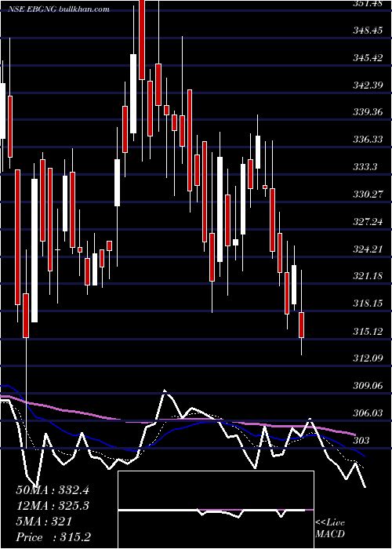Click the 50MA : 332.4 readout
The image size is (392, 549).
[x=53, y=490]
